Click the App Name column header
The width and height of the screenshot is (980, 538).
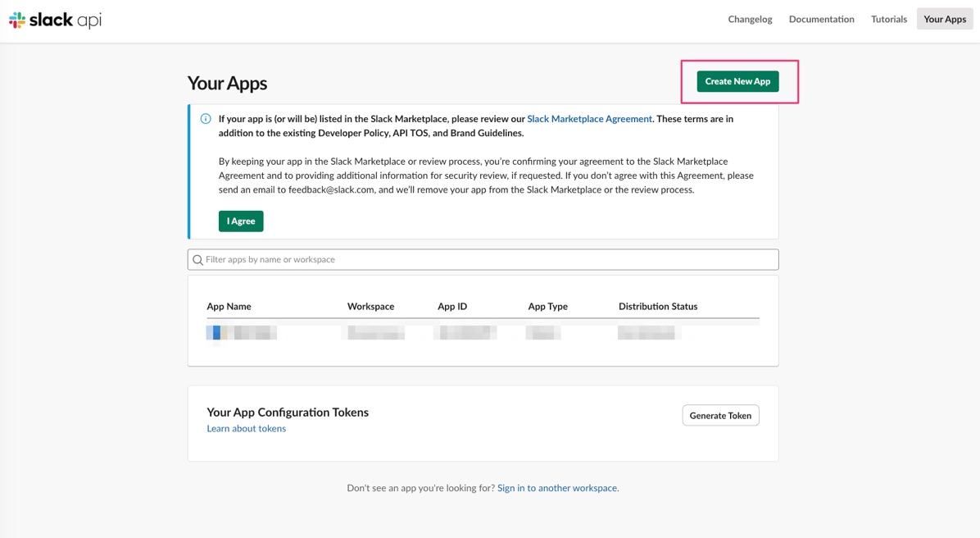(x=229, y=307)
